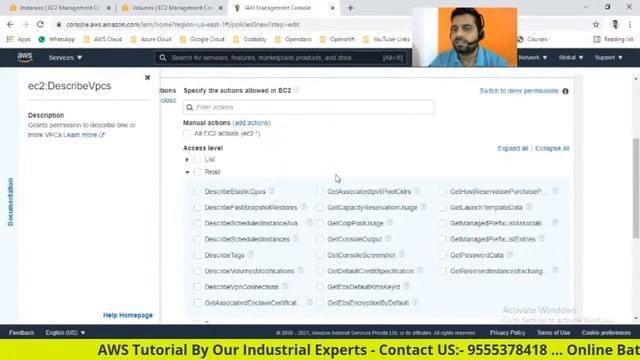Click the Filter actions search field
Viewport: 640px width, 360px height.
(309, 107)
